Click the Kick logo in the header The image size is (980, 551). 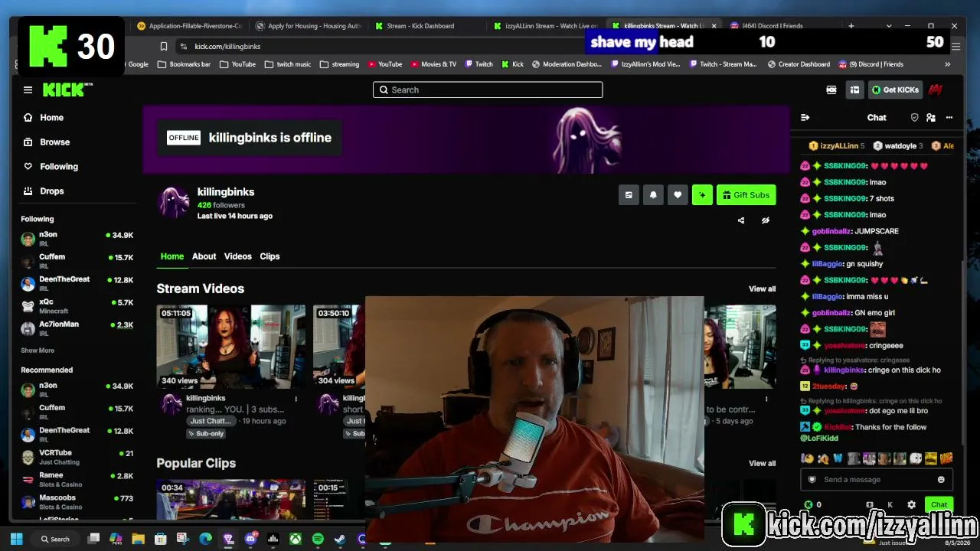(x=67, y=90)
